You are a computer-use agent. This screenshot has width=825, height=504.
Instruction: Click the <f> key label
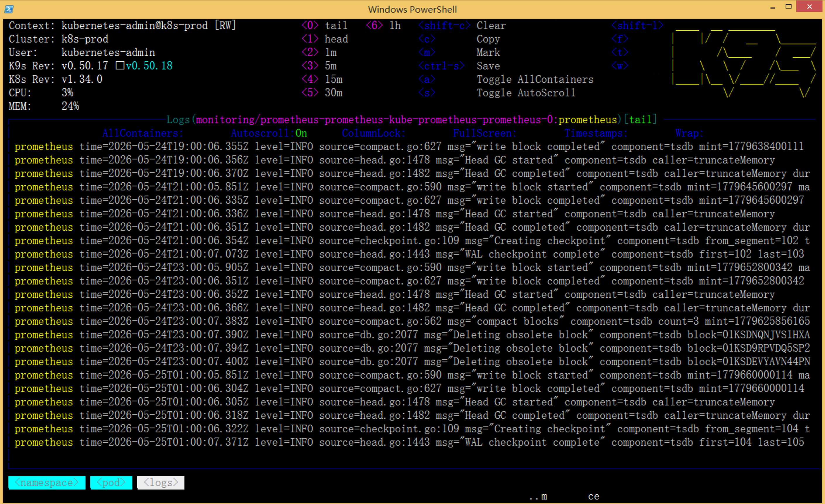pos(620,39)
